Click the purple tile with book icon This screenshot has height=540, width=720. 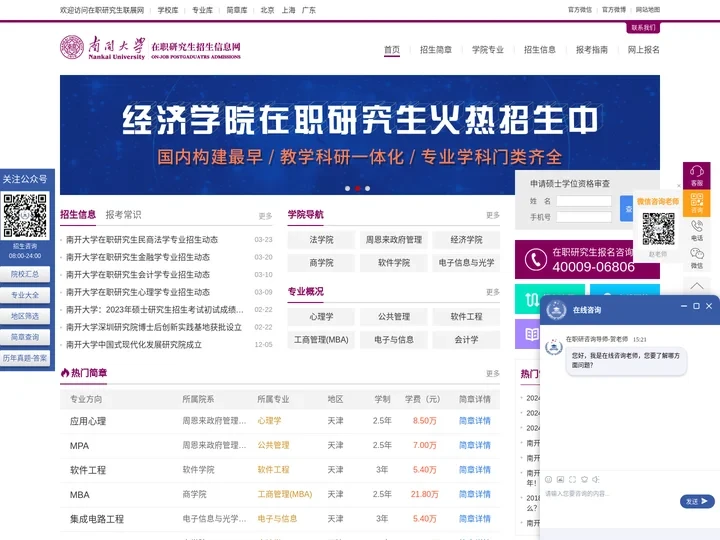pos(532,334)
